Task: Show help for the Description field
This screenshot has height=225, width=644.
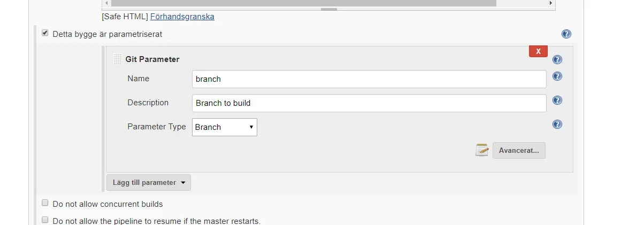Action: pos(557,100)
